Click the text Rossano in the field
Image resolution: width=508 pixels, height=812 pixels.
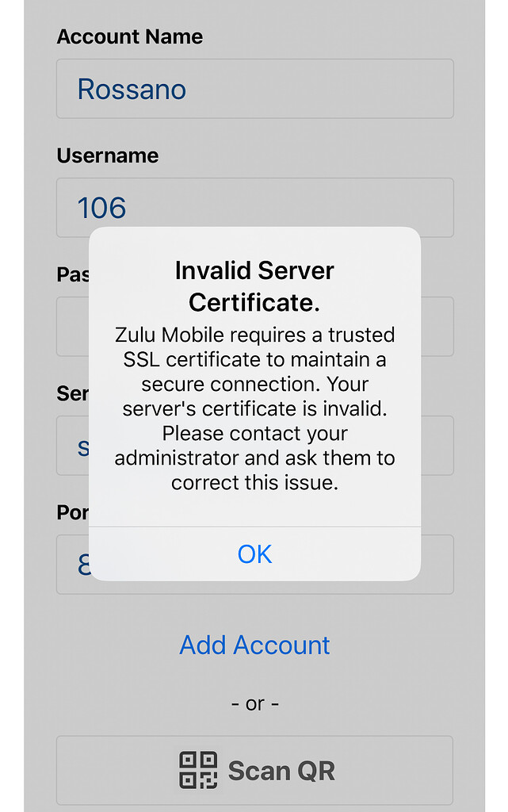click(132, 89)
